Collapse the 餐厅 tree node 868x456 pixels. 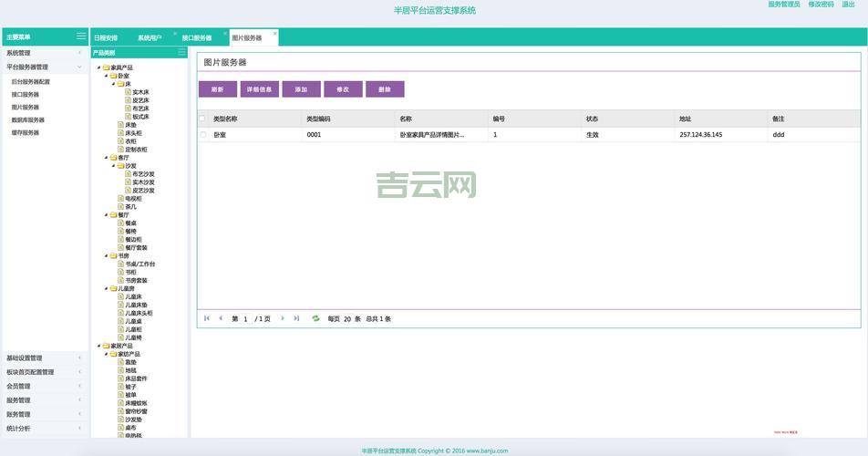tap(107, 214)
